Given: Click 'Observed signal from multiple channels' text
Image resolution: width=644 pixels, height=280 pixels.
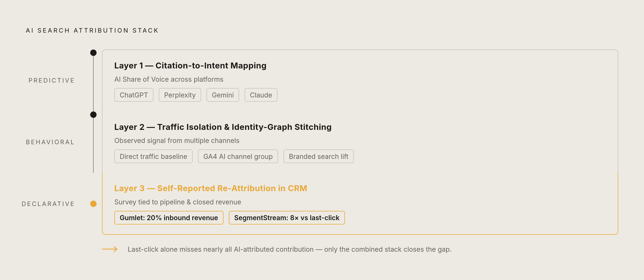Looking at the screenshot, I should click(x=177, y=141).
